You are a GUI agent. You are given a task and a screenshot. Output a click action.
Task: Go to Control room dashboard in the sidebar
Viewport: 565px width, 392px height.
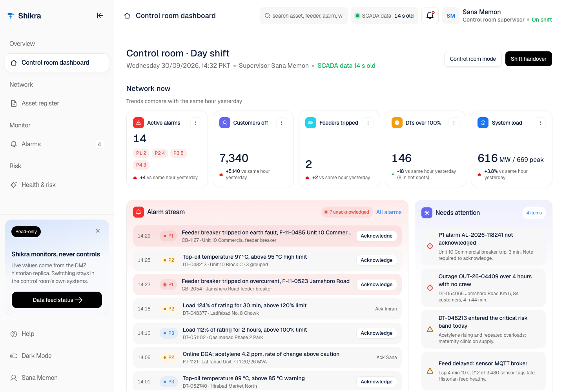pos(57,63)
